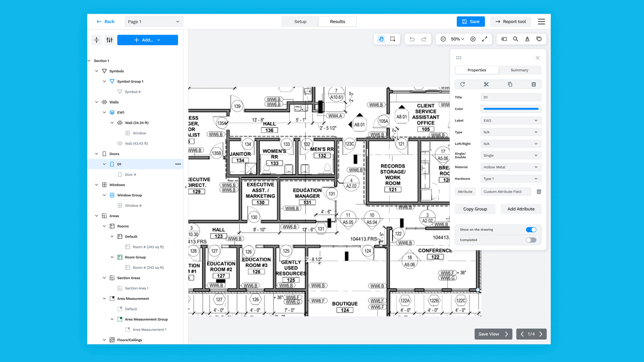Disable Show on the drawing toggle
This screenshot has height=362, width=644.
pos(531,230)
